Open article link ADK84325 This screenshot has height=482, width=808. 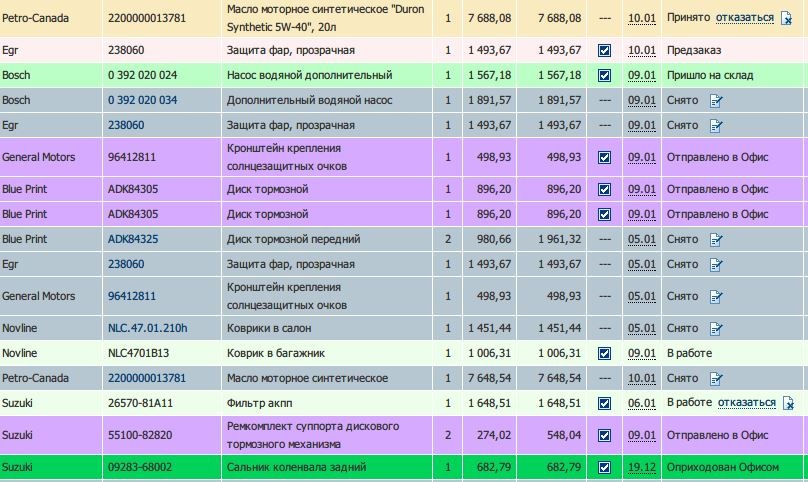click(x=133, y=239)
